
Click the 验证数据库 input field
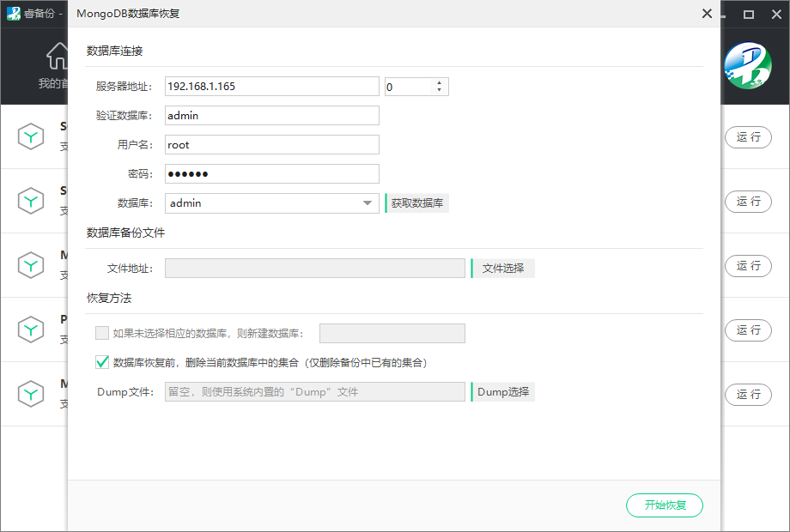point(272,115)
